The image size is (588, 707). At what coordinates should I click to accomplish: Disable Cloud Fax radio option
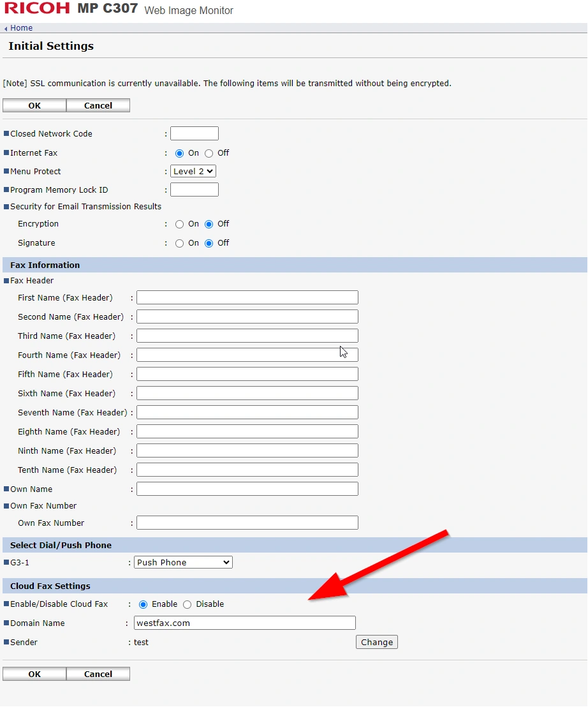(187, 604)
